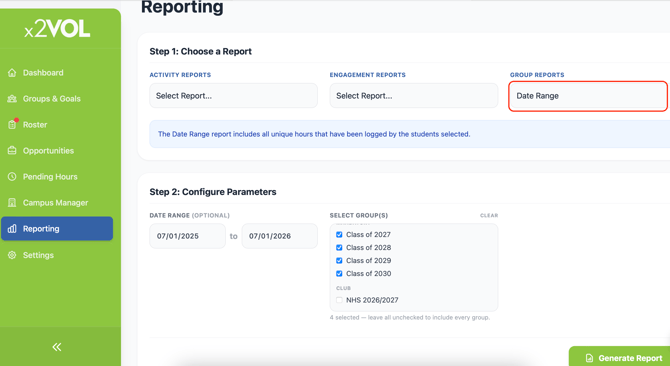The height and width of the screenshot is (366, 670).
Task: Click the GROUP REPORTS label
Action: [x=537, y=75]
